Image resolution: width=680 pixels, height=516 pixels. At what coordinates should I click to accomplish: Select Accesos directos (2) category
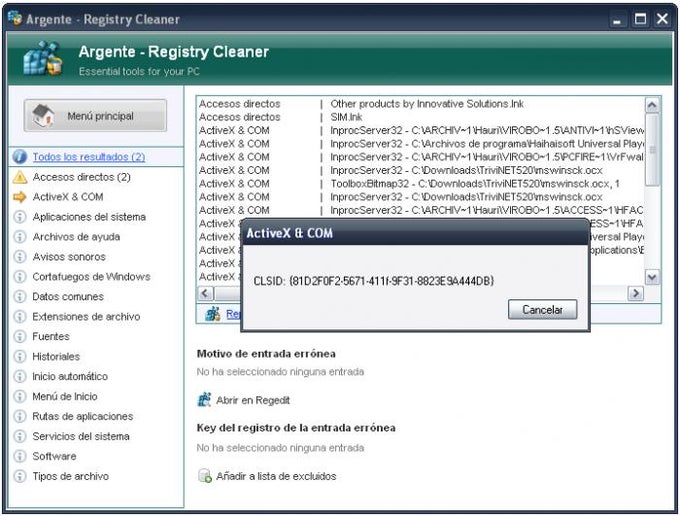click(82, 177)
